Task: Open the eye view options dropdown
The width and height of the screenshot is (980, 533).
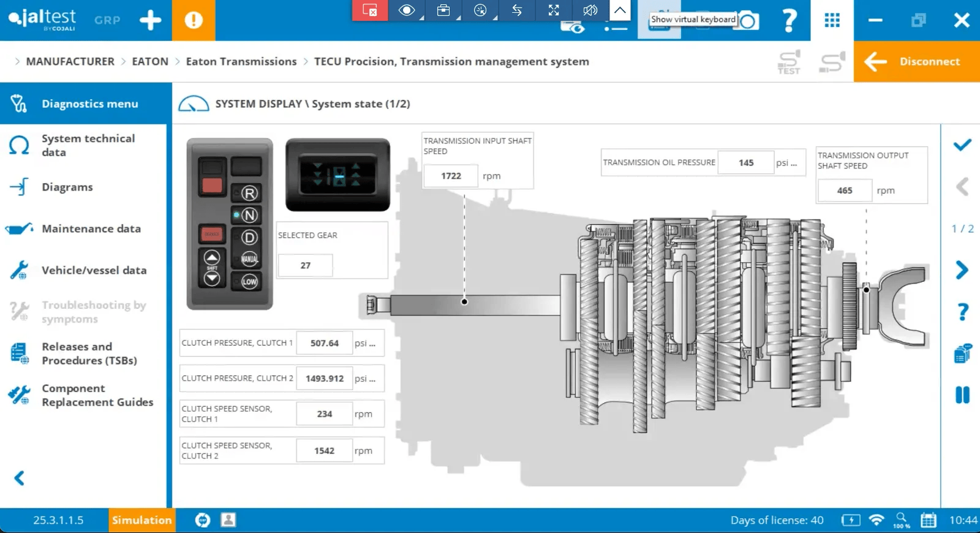Action: click(x=407, y=10)
